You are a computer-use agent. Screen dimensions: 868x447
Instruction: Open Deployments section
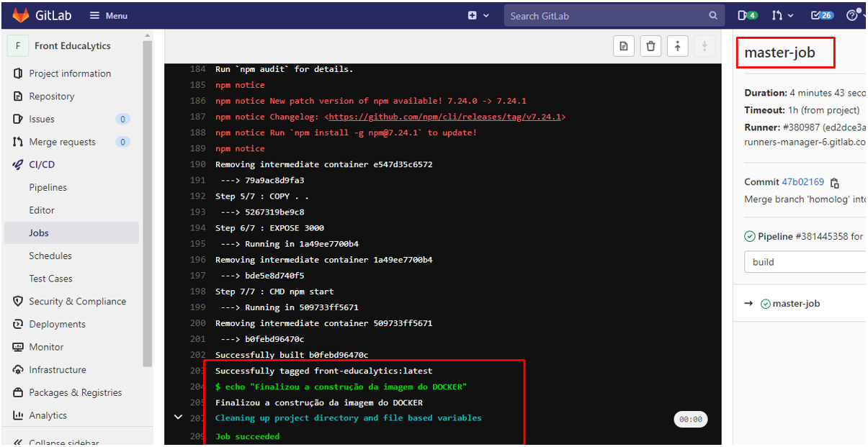point(57,325)
